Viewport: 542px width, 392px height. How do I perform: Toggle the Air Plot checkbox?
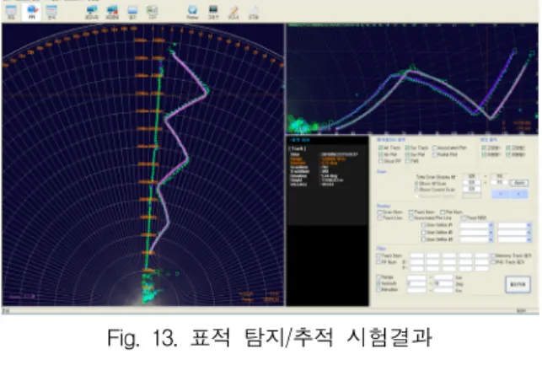(380, 154)
